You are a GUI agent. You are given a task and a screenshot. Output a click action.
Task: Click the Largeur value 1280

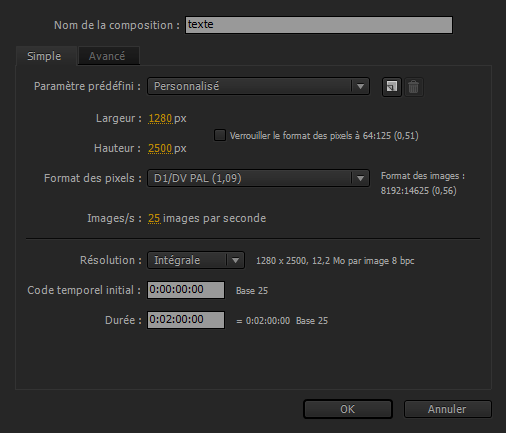point(160,118)
